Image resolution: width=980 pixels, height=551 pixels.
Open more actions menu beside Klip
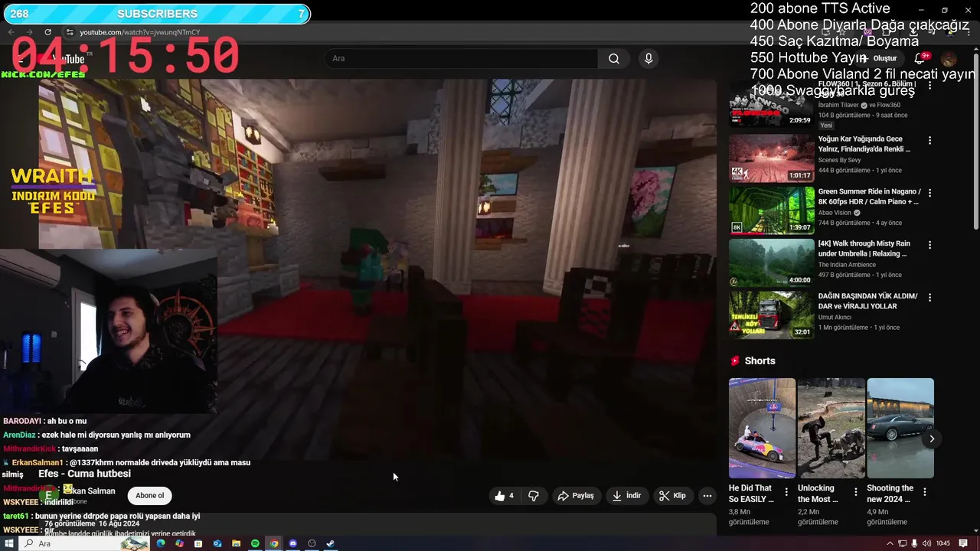click(707, 496)
